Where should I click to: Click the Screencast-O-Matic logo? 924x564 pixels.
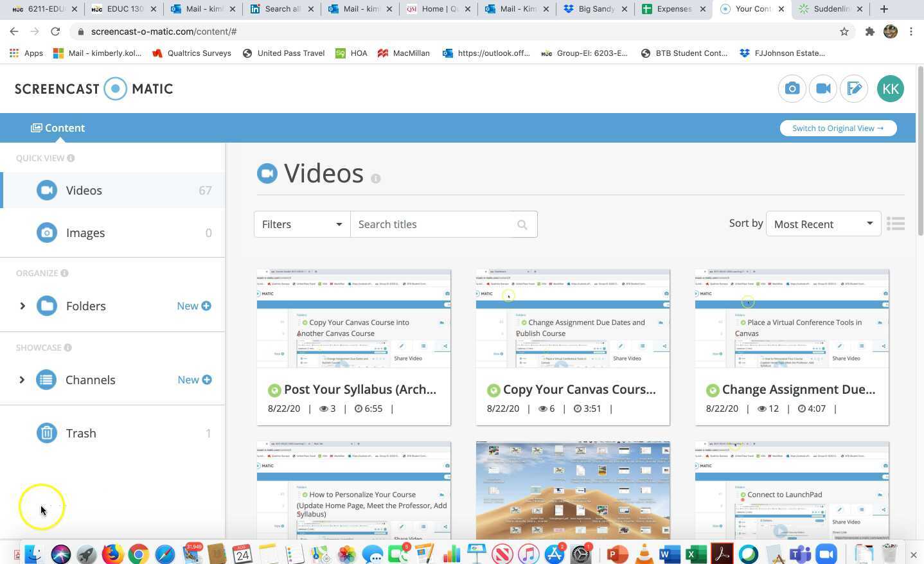coord(93,89)
